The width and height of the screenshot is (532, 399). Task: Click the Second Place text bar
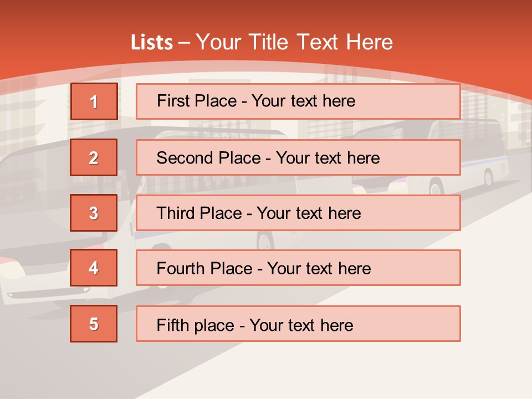click(298, 157)
